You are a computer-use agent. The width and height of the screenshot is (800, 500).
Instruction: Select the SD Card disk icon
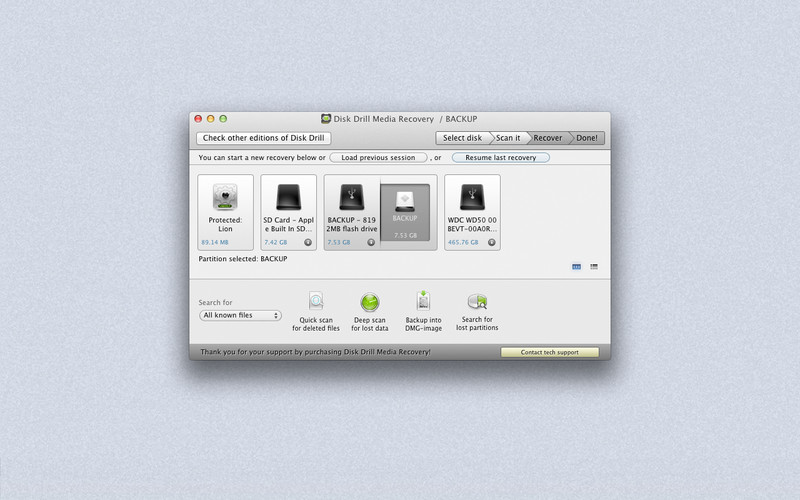[x=288, y=197]
